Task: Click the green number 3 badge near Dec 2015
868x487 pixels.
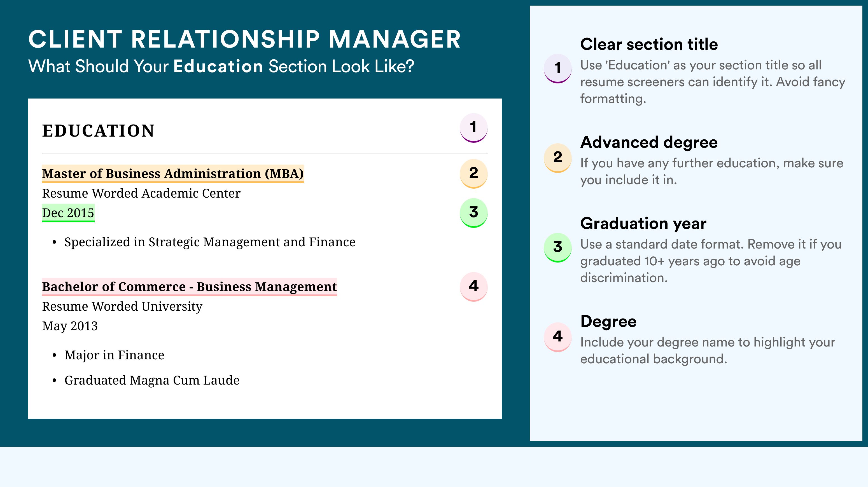Action: (x=473, y=212)
